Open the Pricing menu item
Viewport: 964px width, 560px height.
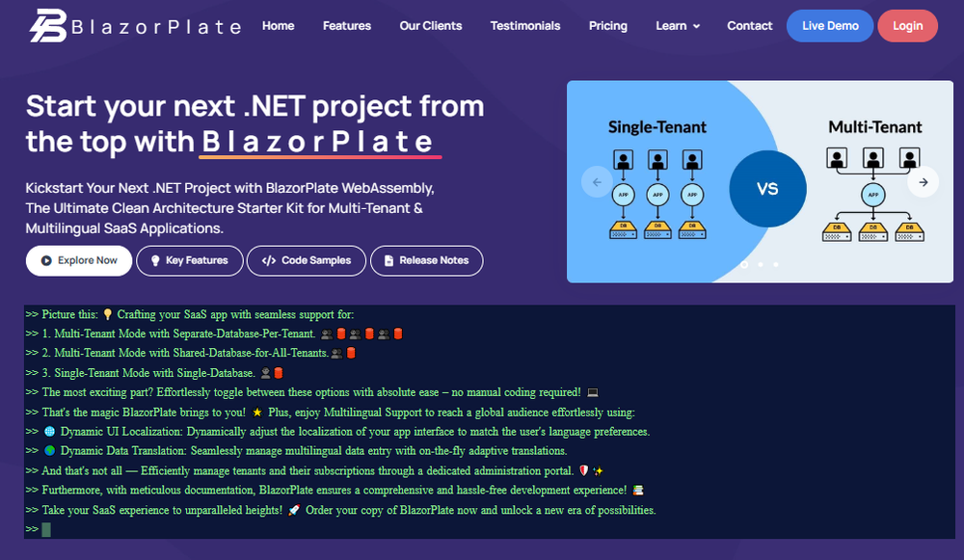click(608, 26)
